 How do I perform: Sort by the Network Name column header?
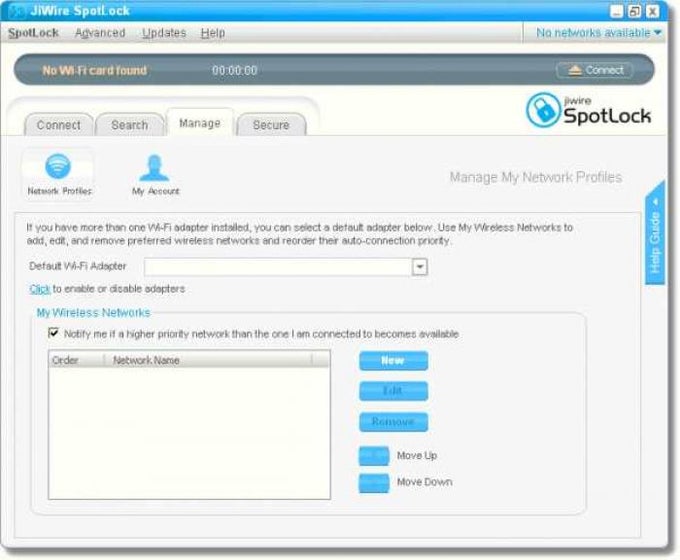coord(208,360)
